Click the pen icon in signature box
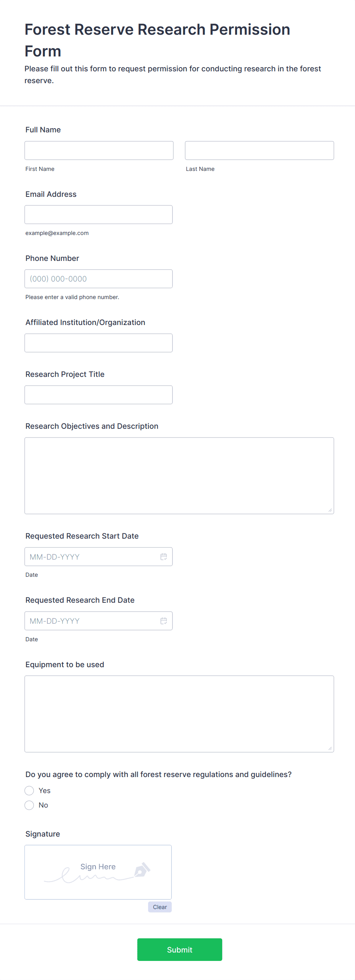 point(142,870)
